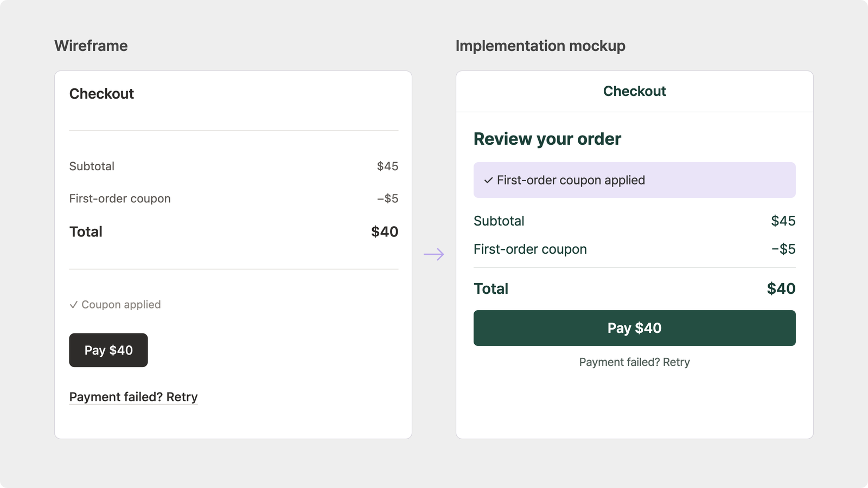Click bold 'Total' label in the wireframe
This screenshot has width=868, height=488.
[86, 232]
